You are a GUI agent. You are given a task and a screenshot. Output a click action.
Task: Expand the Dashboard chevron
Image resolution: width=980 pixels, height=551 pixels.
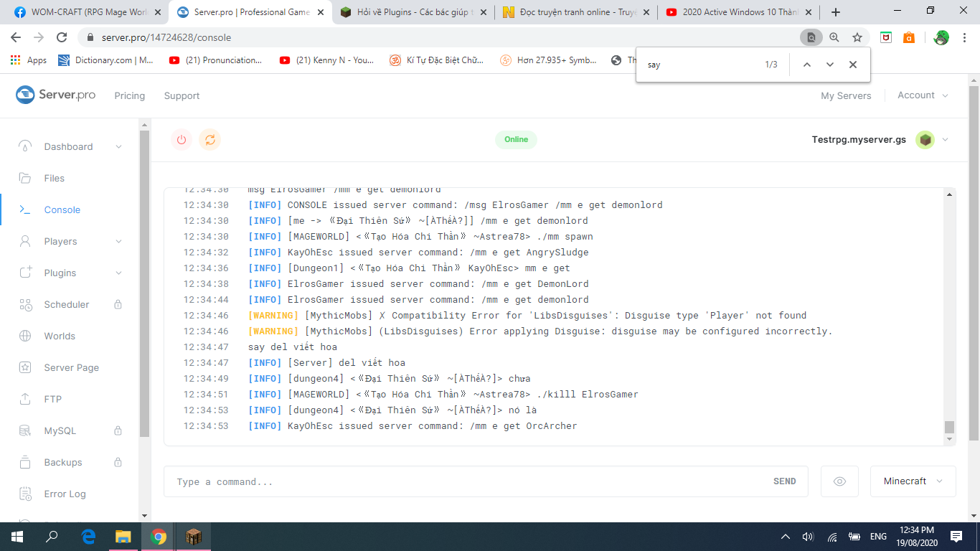pos(118,147)
